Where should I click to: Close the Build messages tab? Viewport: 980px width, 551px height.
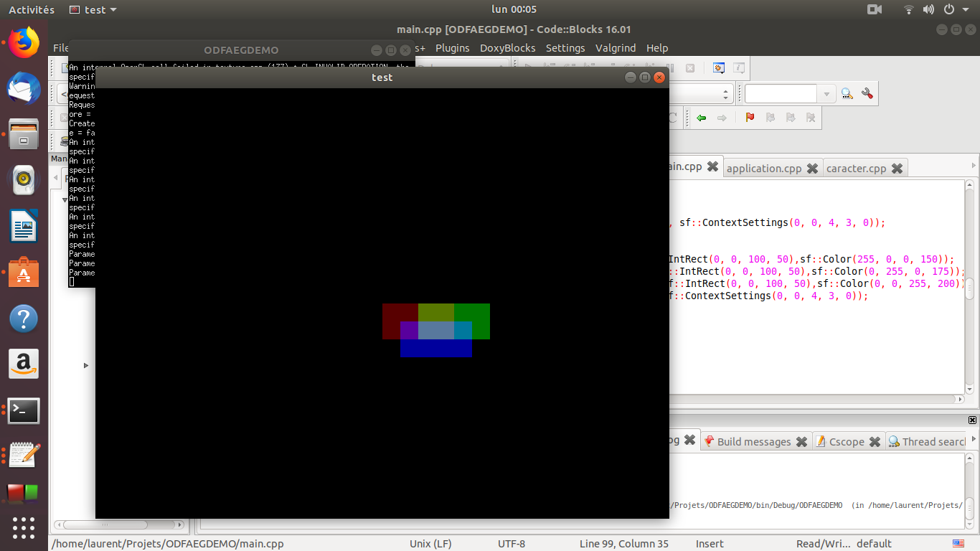pyautogui.click(x=801, y=442)
